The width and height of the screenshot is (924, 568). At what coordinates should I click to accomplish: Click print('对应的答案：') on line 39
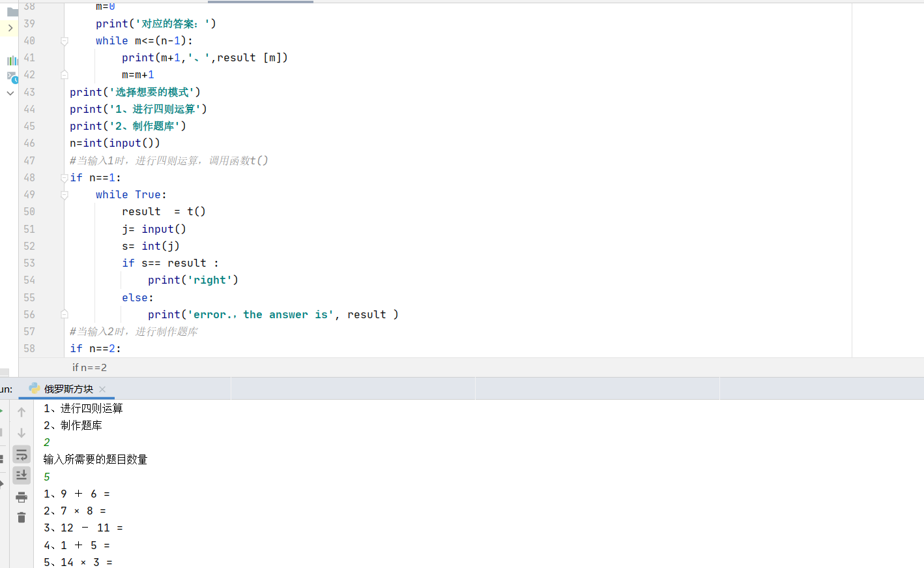(x=156, y=24)
